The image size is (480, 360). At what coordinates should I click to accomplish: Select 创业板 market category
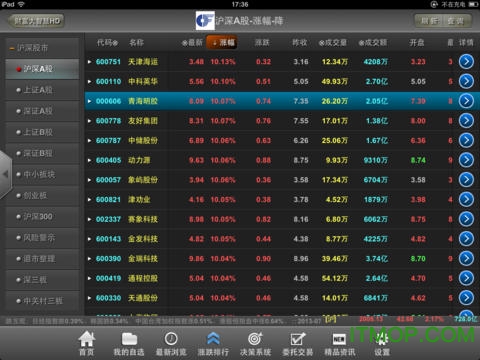coord(42,196)
